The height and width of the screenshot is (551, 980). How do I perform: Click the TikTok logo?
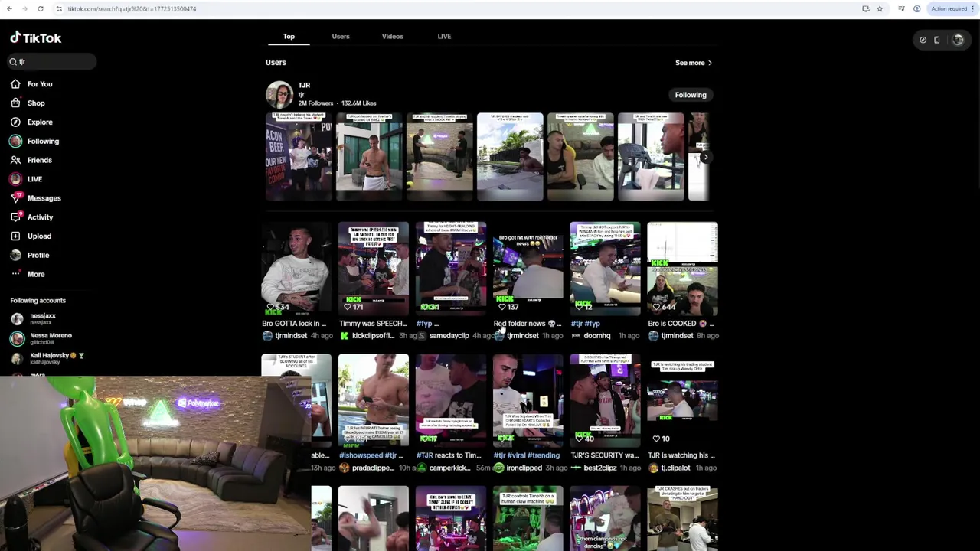click(35, 37)
